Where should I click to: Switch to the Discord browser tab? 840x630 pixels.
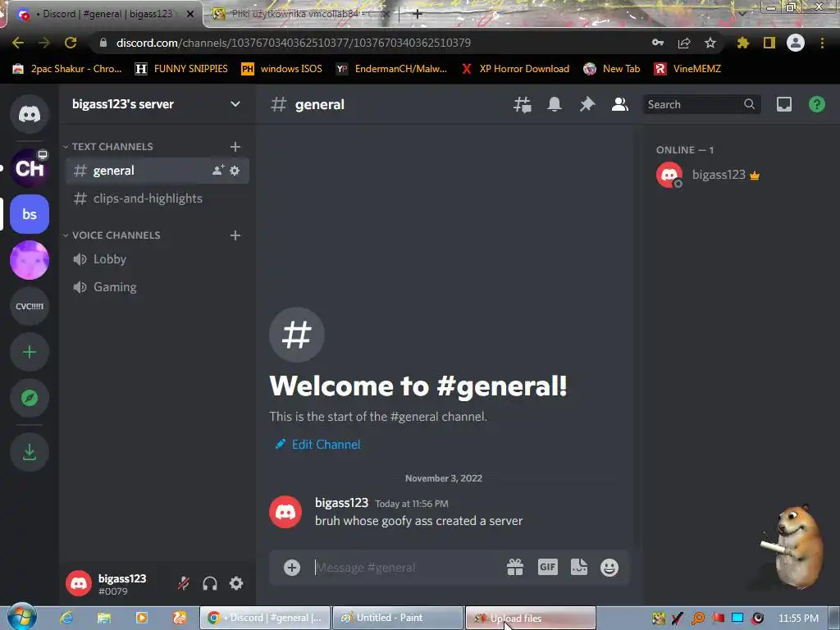pos(105,14)
